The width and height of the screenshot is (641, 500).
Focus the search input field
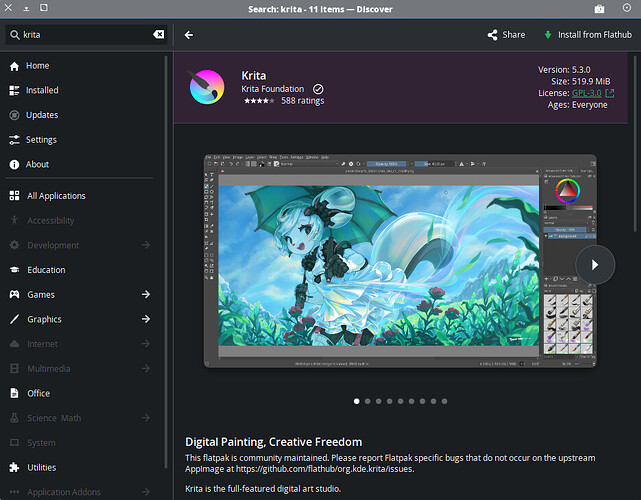click(87, 35)
